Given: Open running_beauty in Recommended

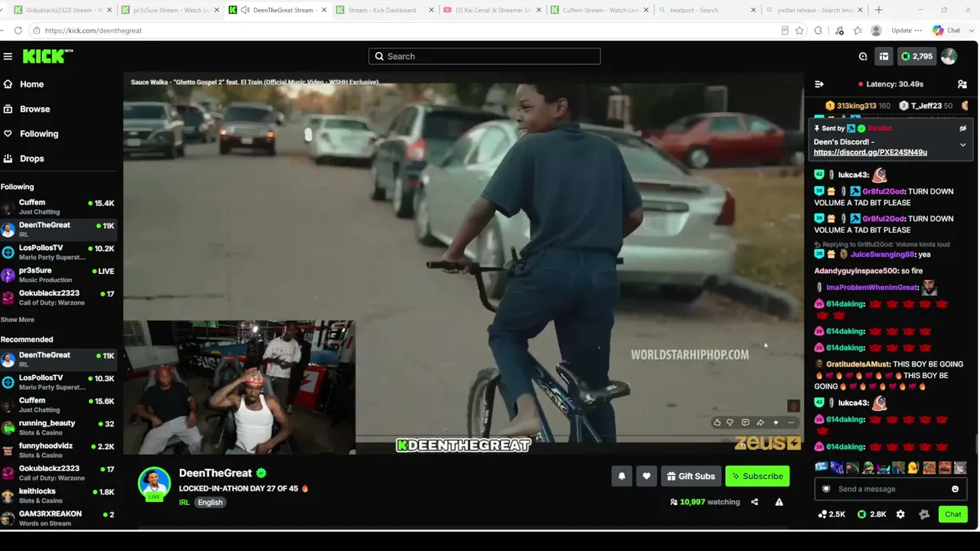Looking at the screenshot, I should pyautogui.click(x=58, y=427).
